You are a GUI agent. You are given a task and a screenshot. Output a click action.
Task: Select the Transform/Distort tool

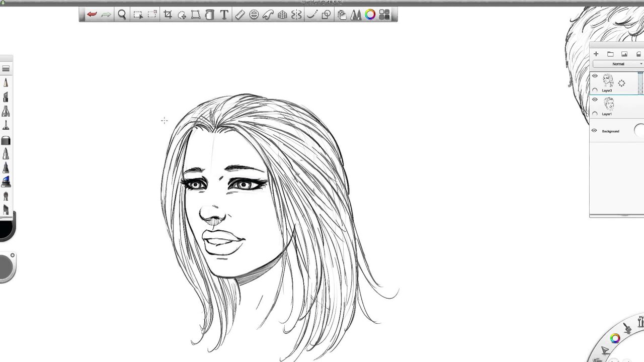196,15
